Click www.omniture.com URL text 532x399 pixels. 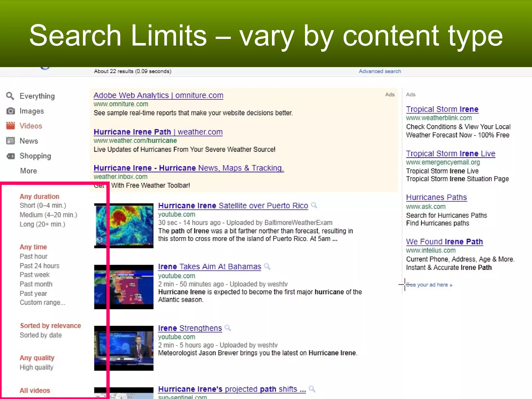[121, 104]
